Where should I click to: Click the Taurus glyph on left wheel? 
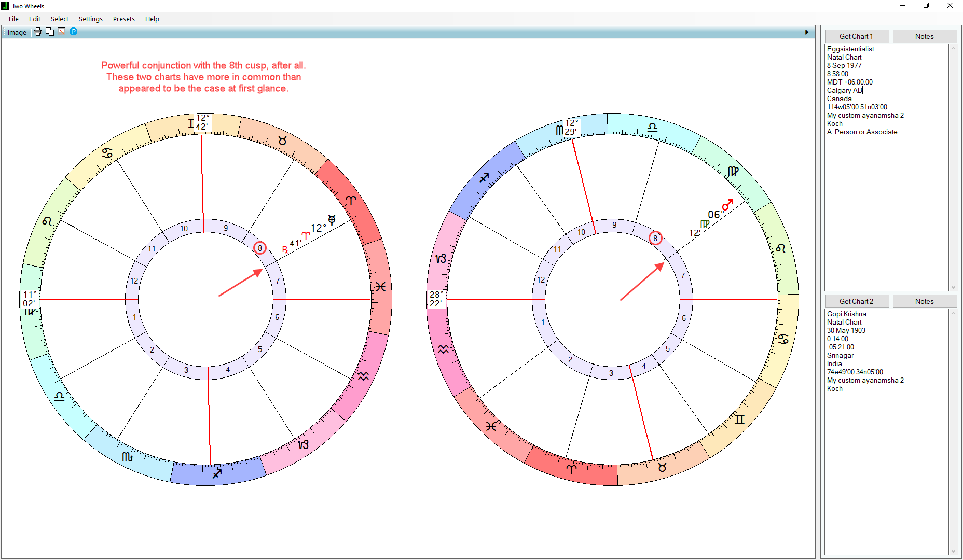[282, 141]
